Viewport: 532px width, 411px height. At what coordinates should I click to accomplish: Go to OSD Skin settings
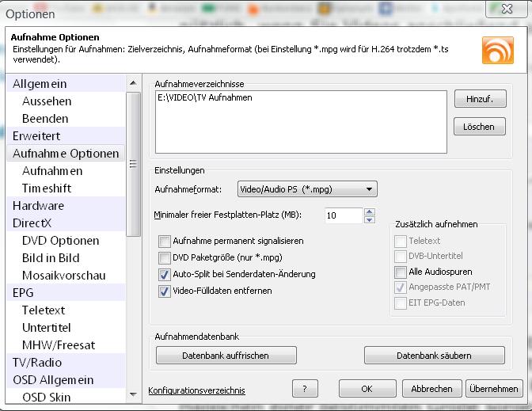pos(46,398)
